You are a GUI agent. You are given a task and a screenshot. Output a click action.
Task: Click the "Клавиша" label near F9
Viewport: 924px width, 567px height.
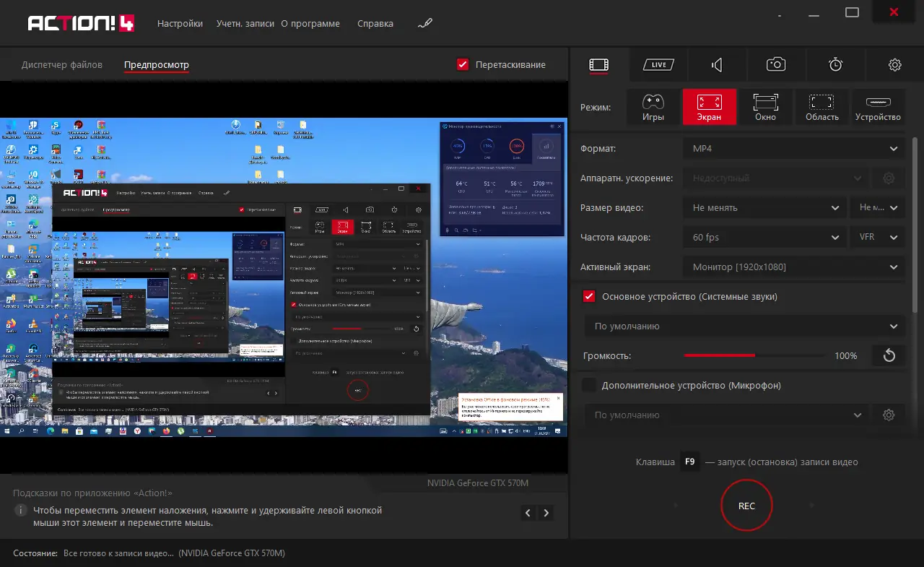pyautogui.click(x=655, y=462)
